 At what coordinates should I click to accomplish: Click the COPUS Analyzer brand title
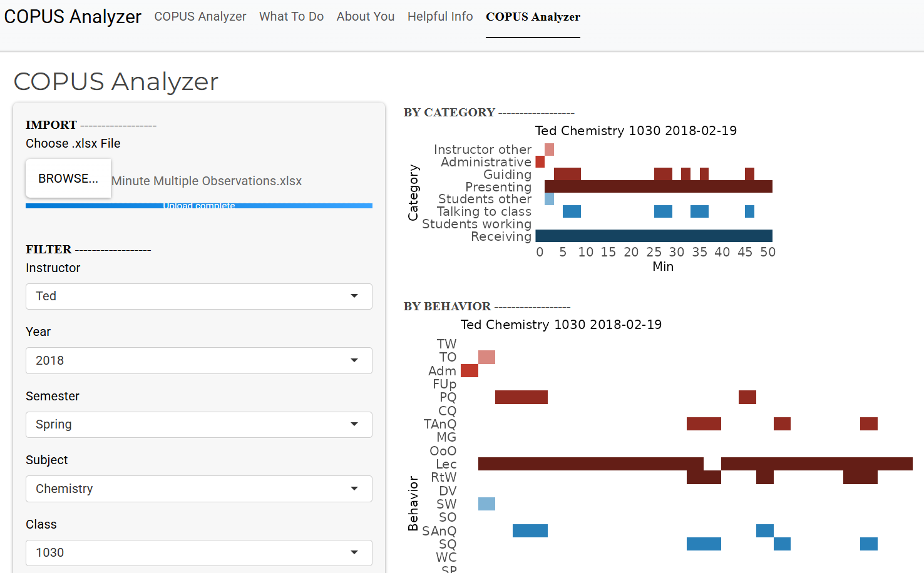73,17
